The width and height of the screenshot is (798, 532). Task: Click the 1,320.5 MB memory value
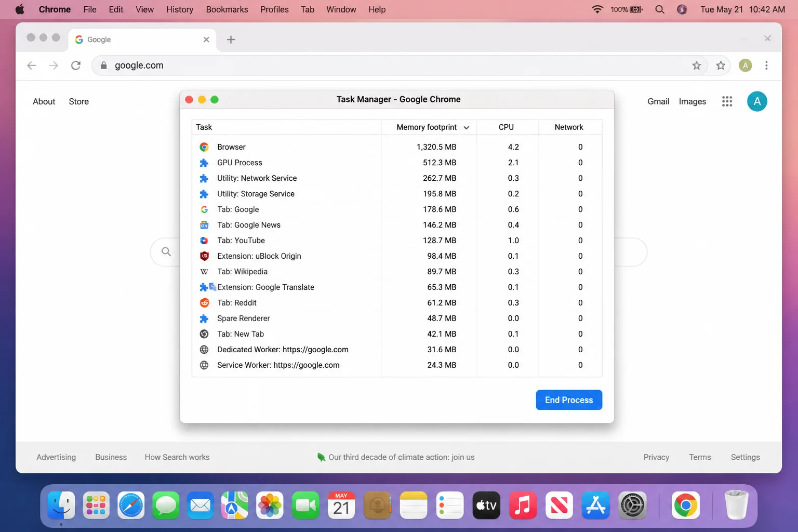(x=436, y=147)
